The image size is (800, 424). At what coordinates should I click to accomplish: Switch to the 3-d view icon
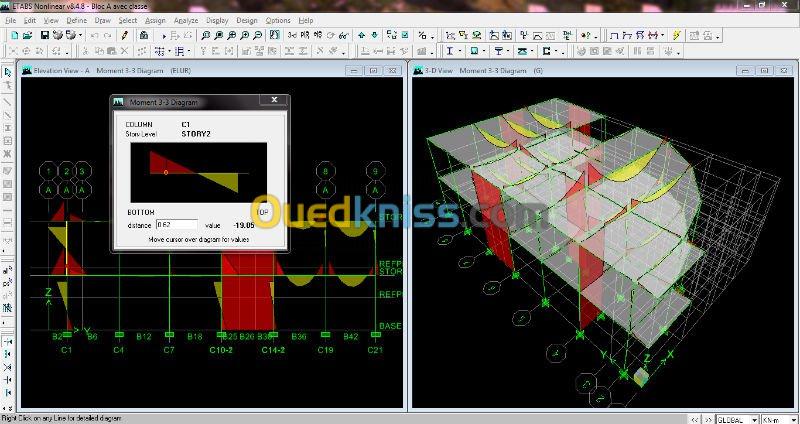click(x=292, y=35)
